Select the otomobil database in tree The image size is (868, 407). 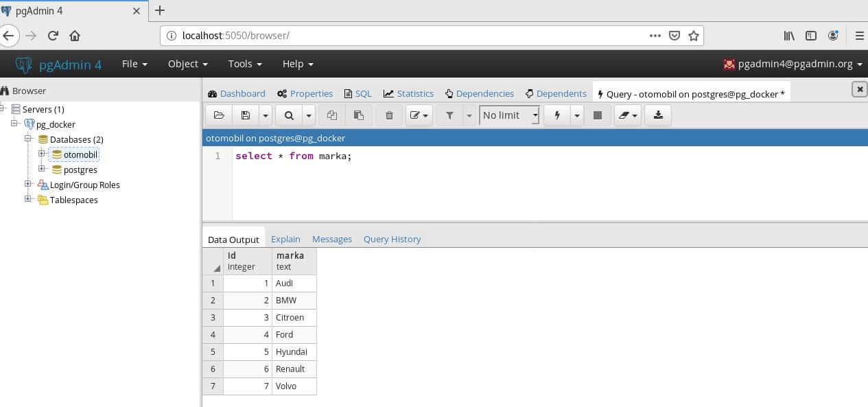tap(80, 154)
